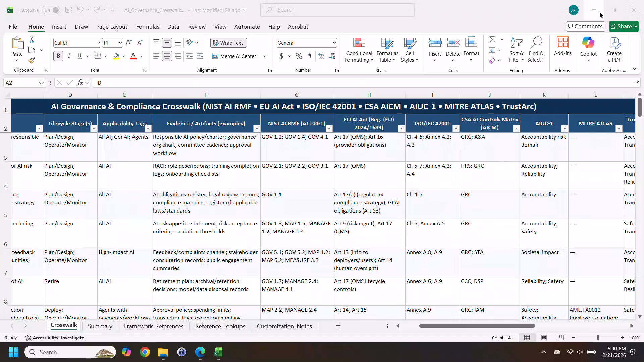Click the AutoSum sigma icon

[492, 40]
